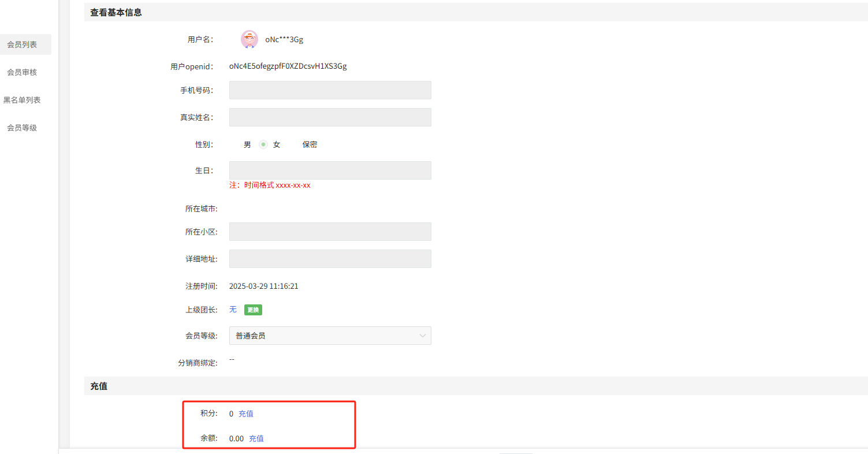Image resolution: width=868 pixels, height=454 pixels.
Task: Click the user avatar next to oNc***3Gg
Action: click(249, 39)
